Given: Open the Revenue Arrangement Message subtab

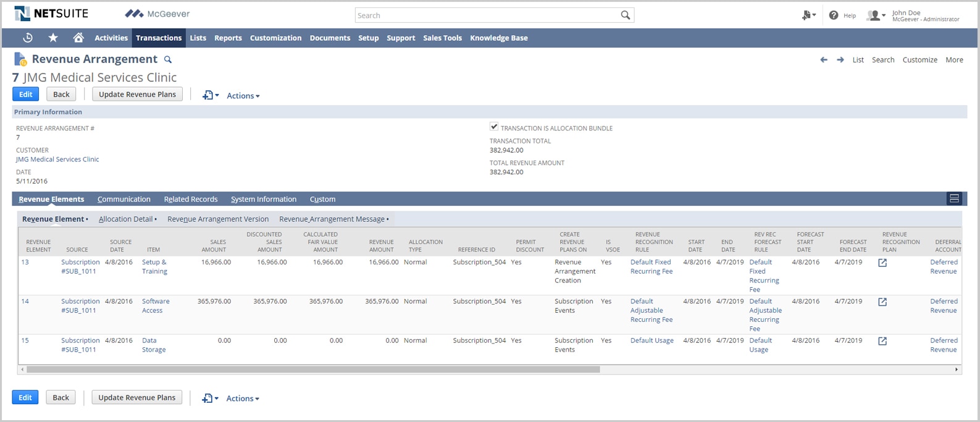Looking at the screenshot, I should tap(333, 219).
